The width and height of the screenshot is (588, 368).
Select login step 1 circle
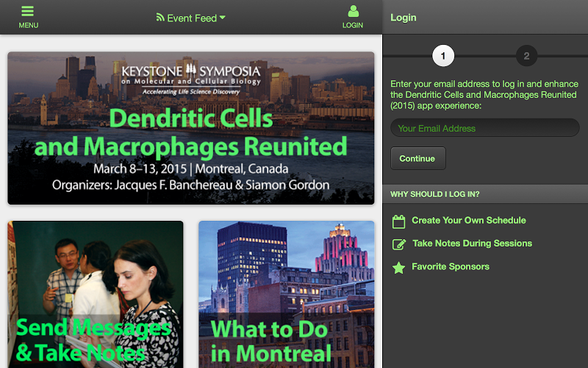(x=443, y=56)
